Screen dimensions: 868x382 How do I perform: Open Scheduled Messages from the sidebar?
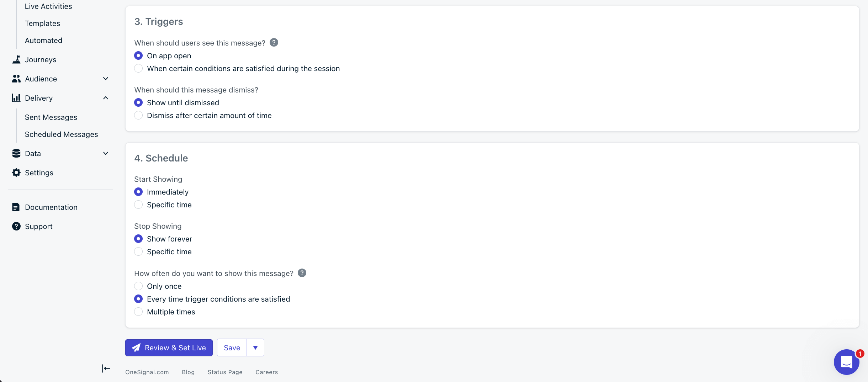pyautogui.click(x=61, y=134)
